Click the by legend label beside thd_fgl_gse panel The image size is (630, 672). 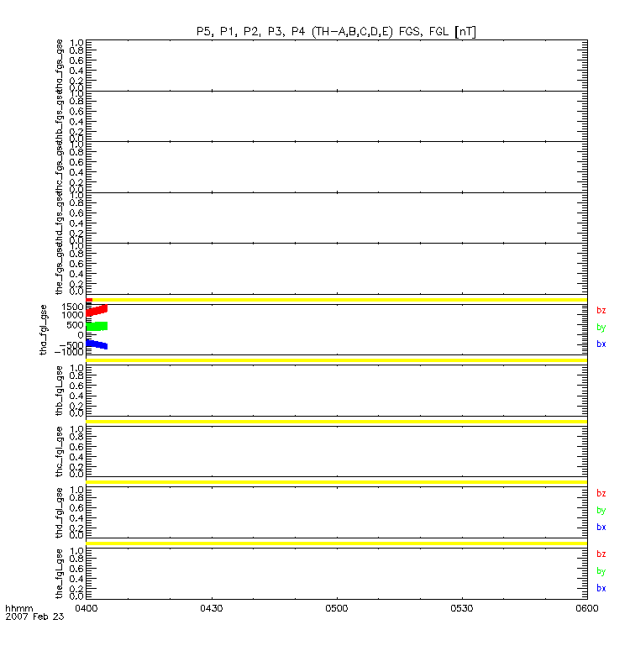[601, 511]
